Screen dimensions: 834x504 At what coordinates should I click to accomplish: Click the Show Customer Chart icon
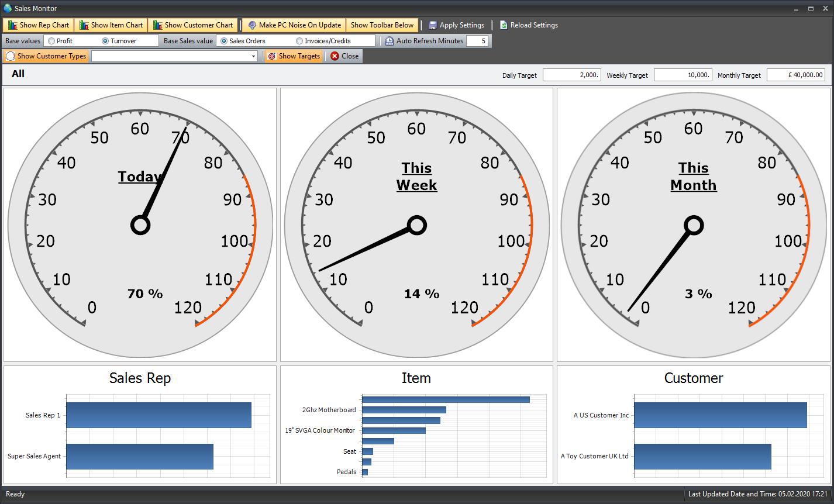[x=157, y=25]
